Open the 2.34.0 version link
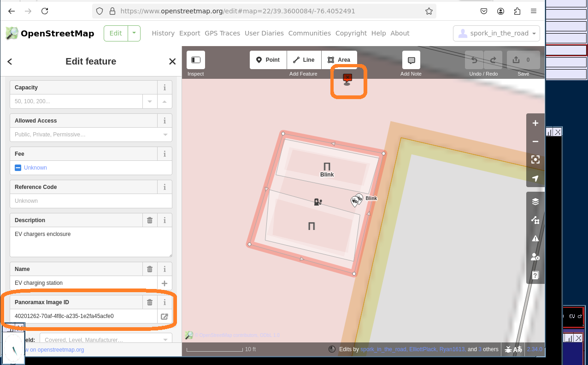The image size is (588, 365). click(535, 349)
